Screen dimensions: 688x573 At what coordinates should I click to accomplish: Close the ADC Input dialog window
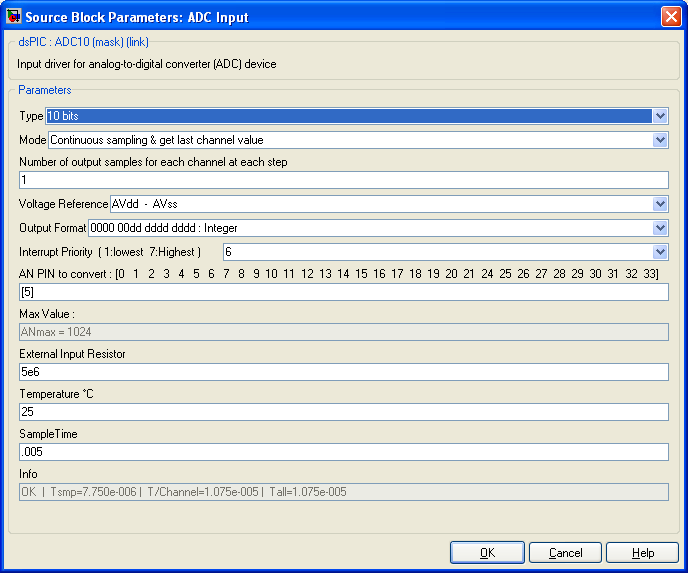coord(670,17)
